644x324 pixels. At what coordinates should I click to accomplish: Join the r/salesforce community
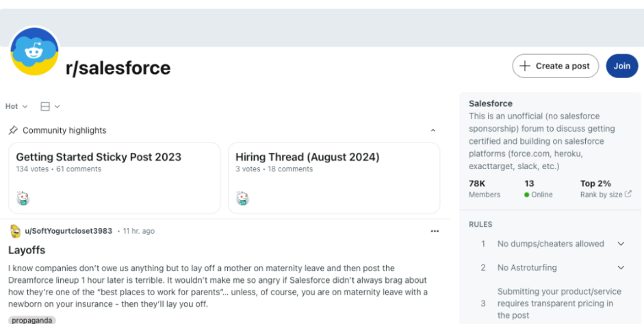(622, 66)
